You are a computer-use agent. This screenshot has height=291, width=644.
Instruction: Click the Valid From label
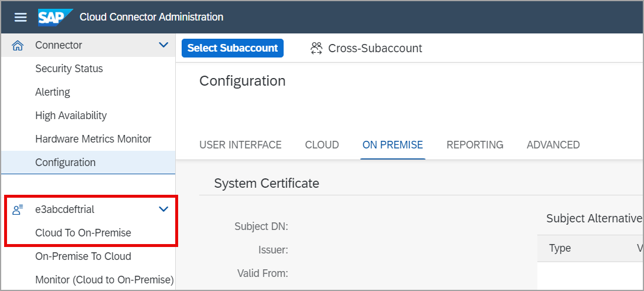click(x=263, y=273)
